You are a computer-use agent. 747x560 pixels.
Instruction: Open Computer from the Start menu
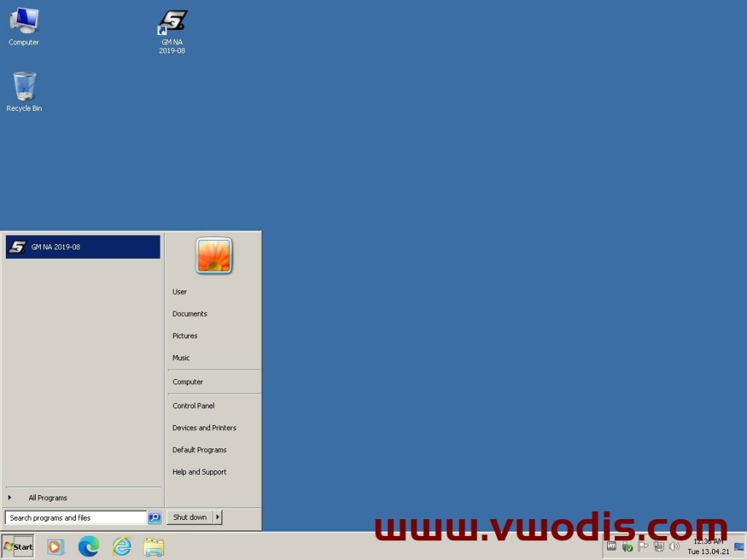pos(187,382)
